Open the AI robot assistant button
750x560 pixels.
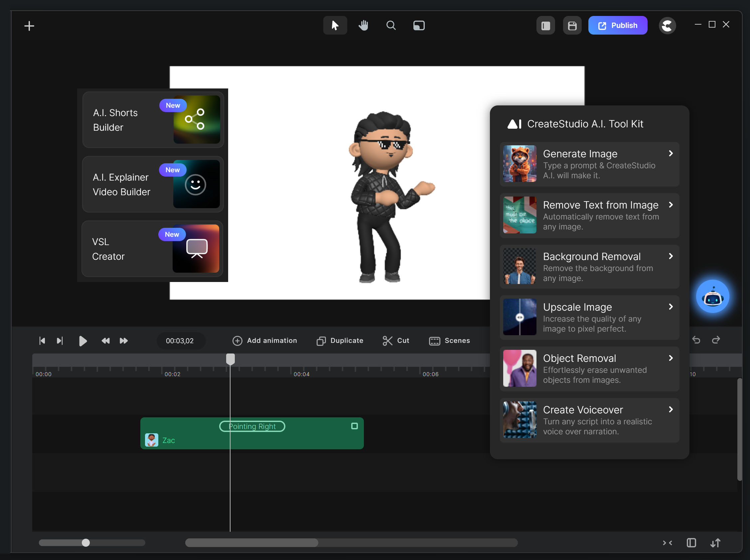click(x=712, y=297)
